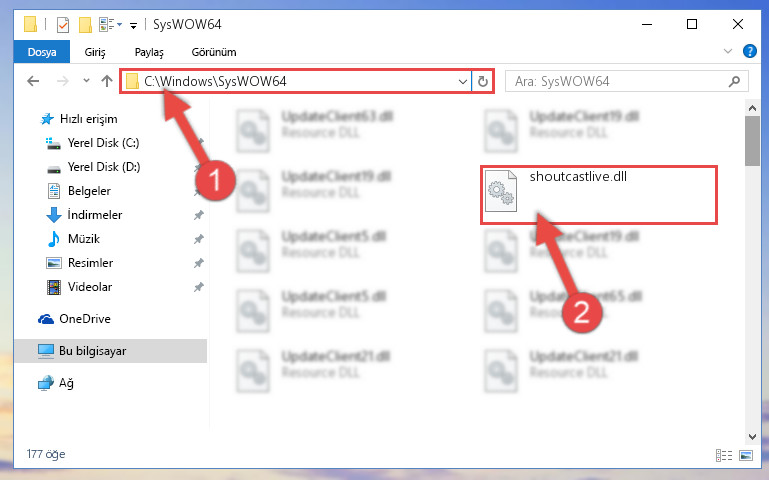Go up one folder level
769x480 pixels.
(107, 81)
